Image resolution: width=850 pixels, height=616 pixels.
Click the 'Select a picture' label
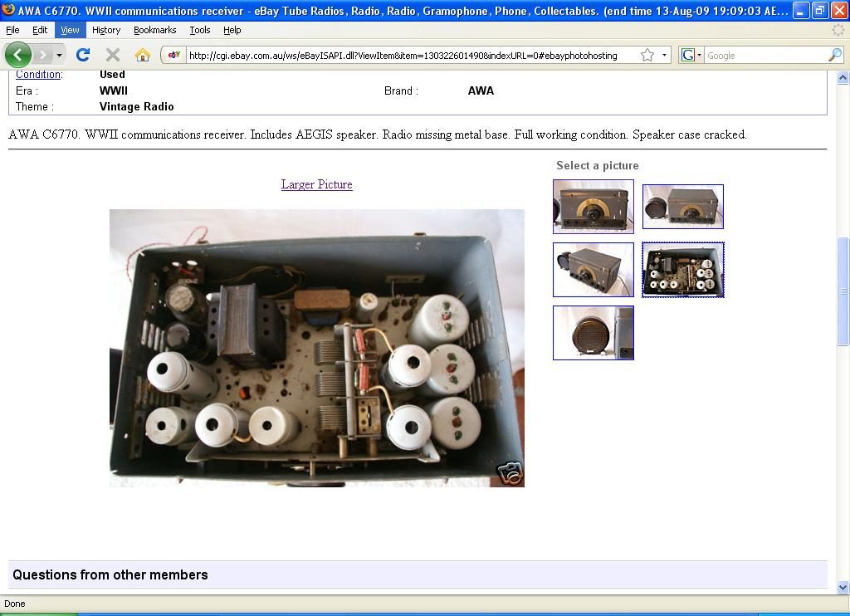tap(598, 165)
